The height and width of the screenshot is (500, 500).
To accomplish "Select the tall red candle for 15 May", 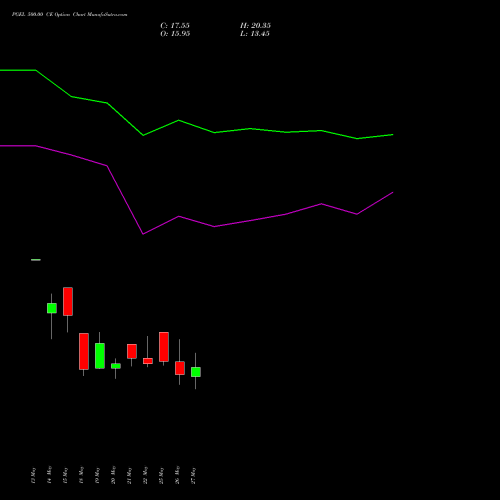I will 68,301.
